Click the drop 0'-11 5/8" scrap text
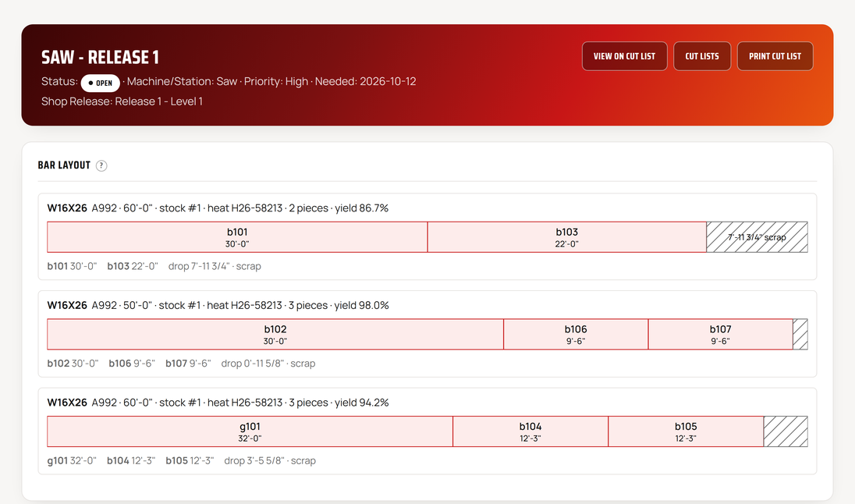The width and height of the screenshot is (855, 504). [x=268, y=364]
